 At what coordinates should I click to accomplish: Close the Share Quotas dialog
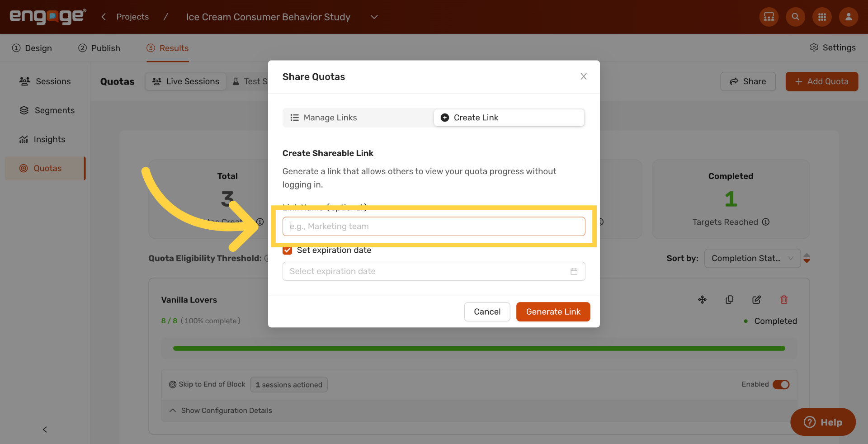[584, 76]
